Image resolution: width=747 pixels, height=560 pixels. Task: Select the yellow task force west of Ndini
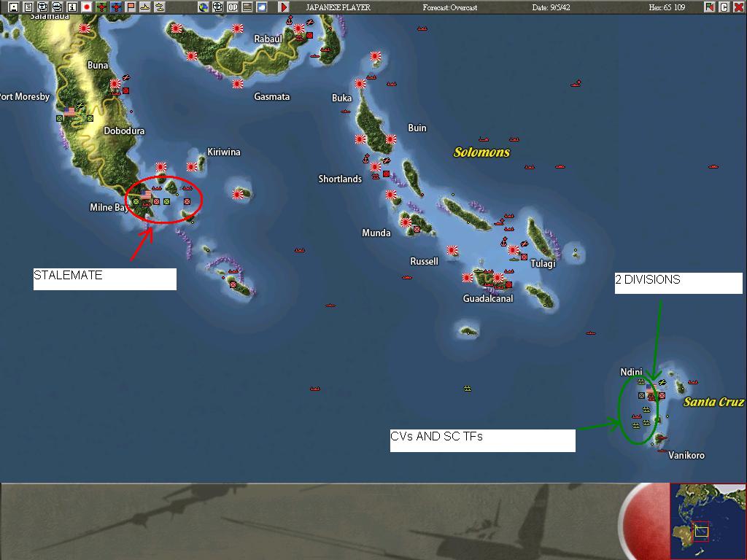click(x=468, y=389)
